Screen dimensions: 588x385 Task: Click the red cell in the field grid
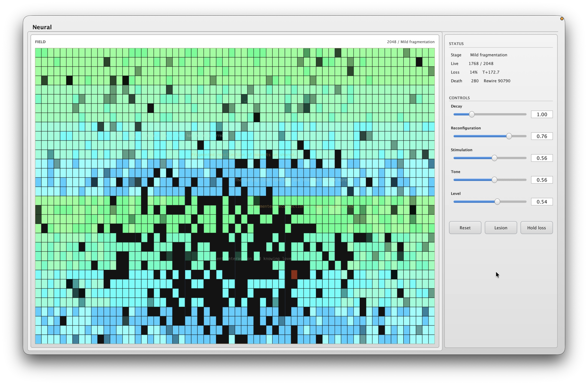294,275
